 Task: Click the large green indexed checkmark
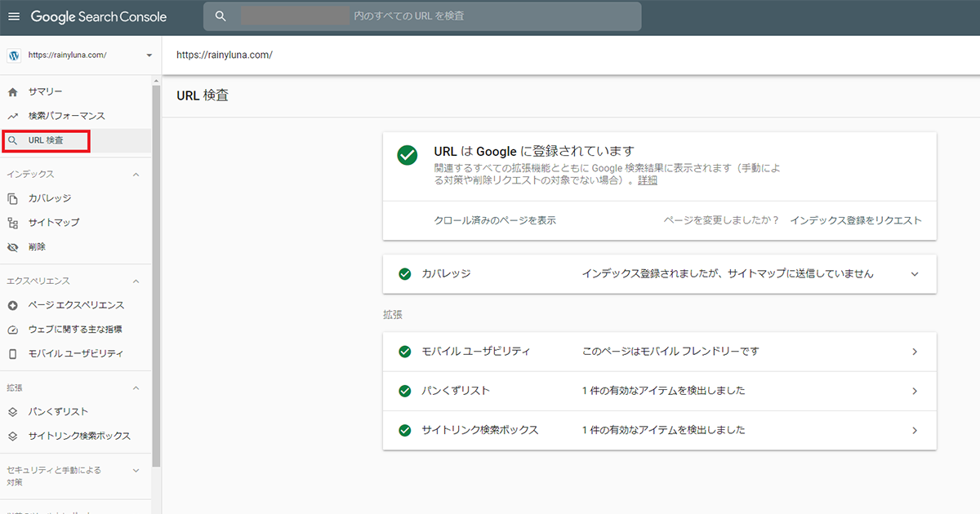(408, 155)
